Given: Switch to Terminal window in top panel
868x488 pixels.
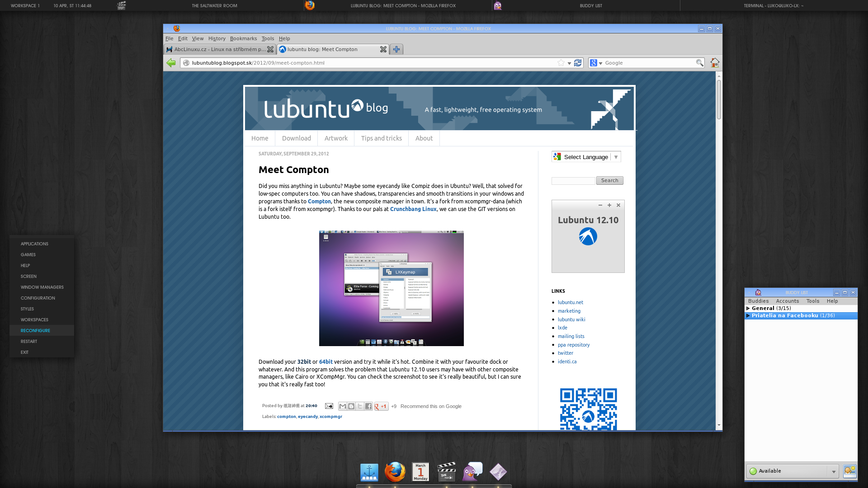Looking at the screenshot, I should click(774, 5).
